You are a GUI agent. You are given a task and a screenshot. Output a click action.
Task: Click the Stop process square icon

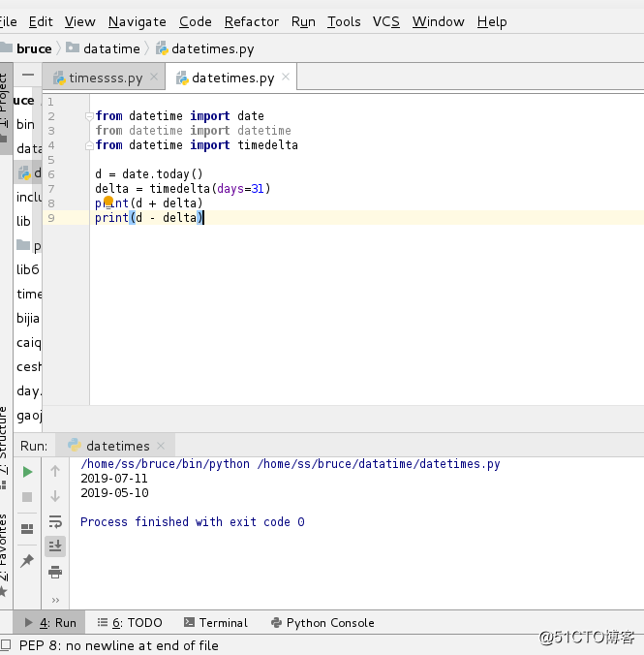(x=27, y=497)
